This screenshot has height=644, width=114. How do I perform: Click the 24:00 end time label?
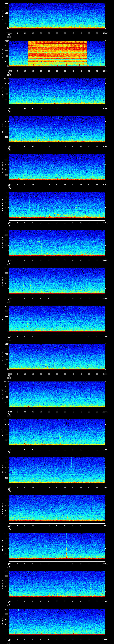105,374
